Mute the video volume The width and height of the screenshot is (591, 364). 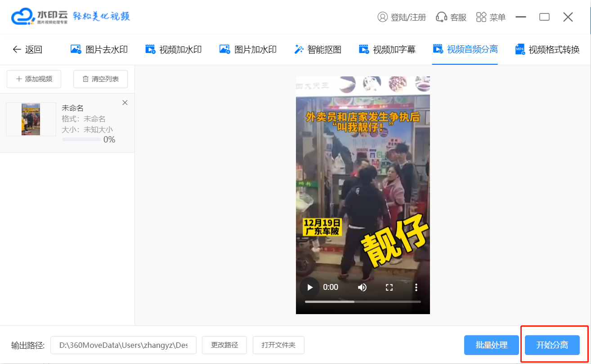[362, 287]
